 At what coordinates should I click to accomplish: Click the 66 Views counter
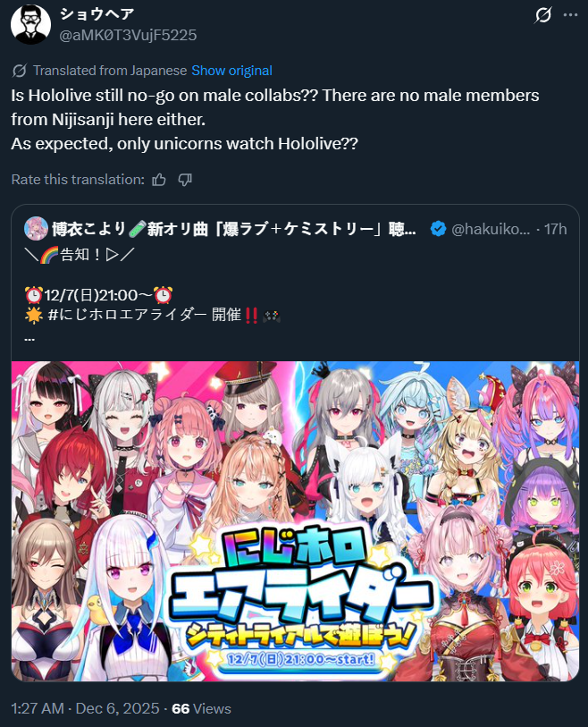click(x=201, y=708)
